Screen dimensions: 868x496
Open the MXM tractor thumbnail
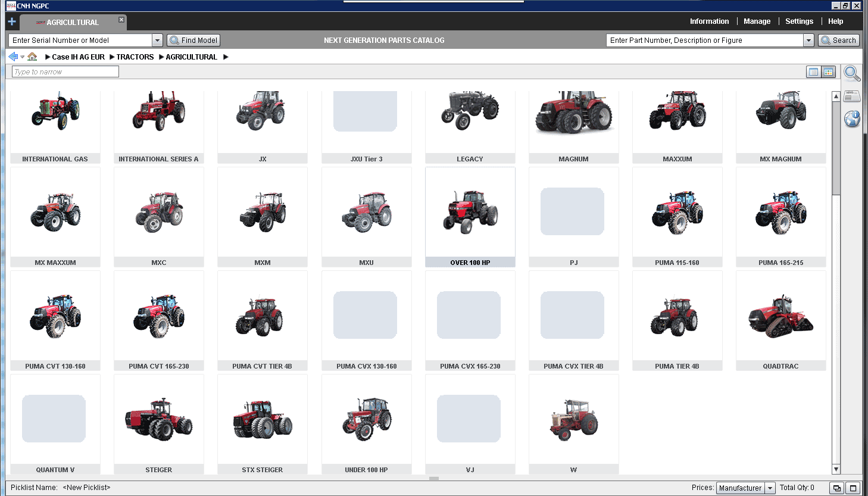tap(263, 217)
